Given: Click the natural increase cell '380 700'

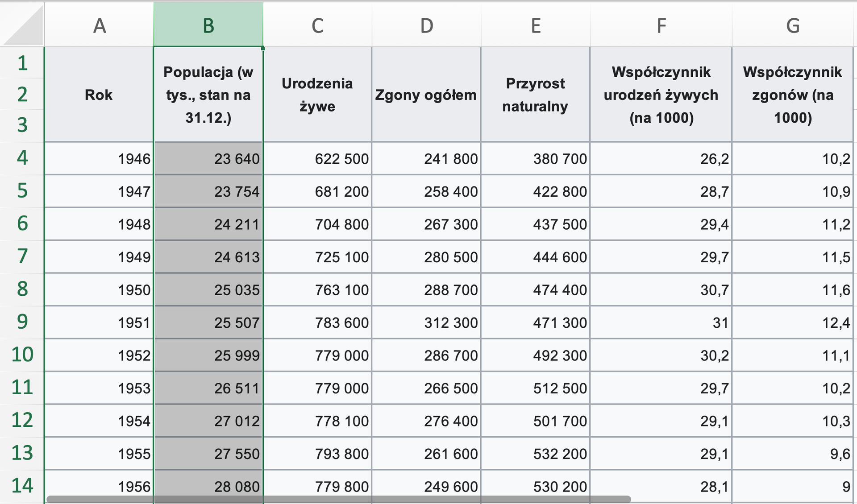Looking at the screenshot, I should pos(536,158).
